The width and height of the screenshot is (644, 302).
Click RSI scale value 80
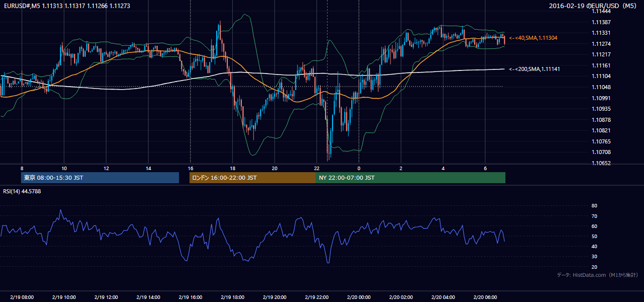click(x=595, y=206)
